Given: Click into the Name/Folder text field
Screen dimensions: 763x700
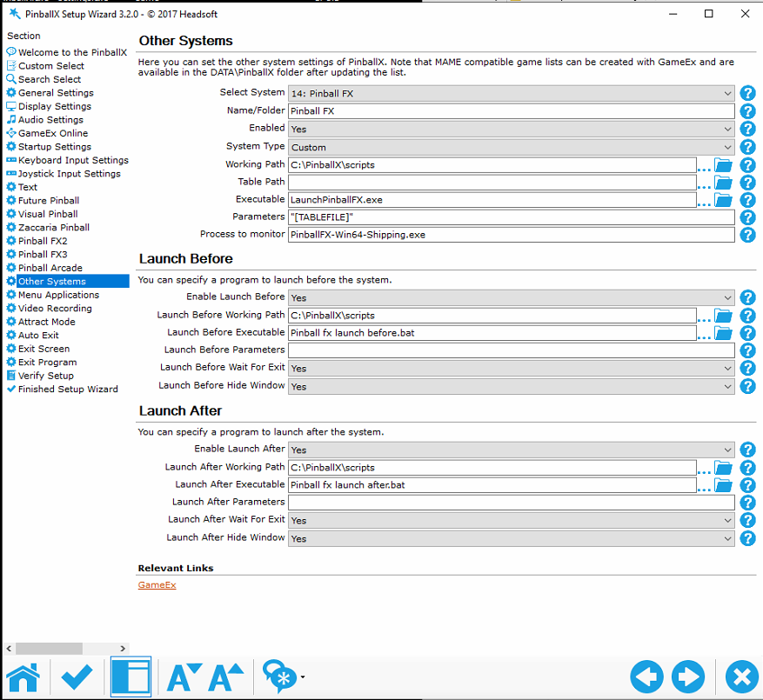Looking at the screenshot, I should (x=511, y=111).
